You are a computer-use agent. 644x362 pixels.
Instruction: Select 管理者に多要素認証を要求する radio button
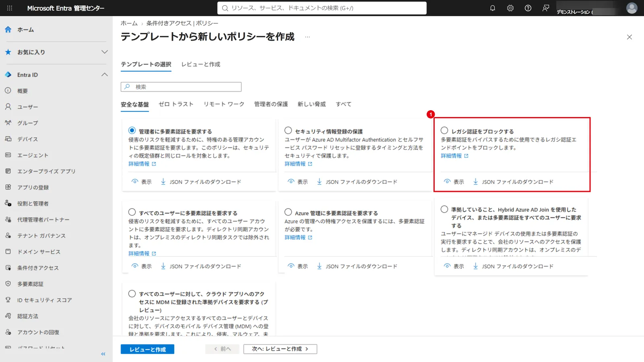pyautogui.click(x=132, y=130)
